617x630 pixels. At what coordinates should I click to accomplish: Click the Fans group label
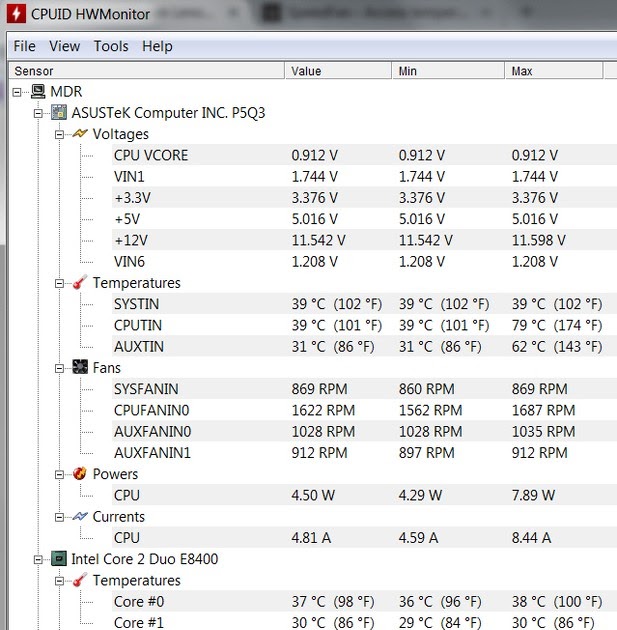click(x=106, y=368)
